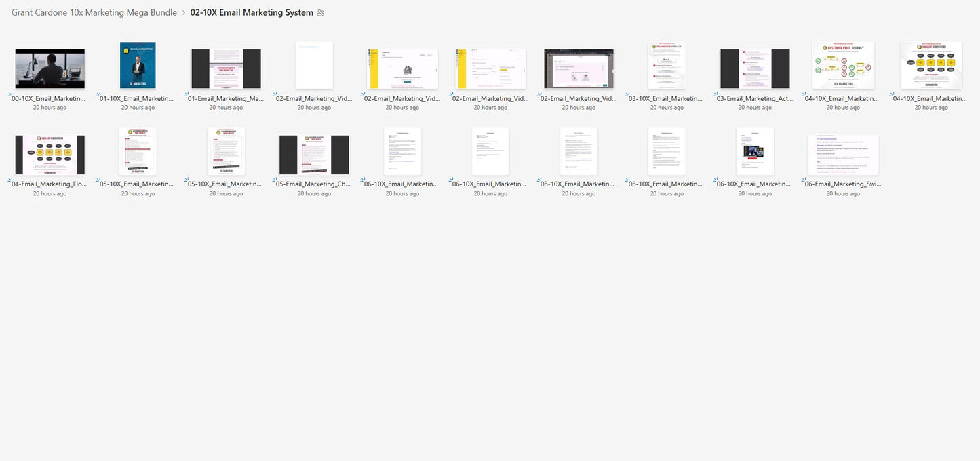Open the 06-Email_Marketing_Swi swipe file thumbnail
Screen dimensions: 980x461
click(843, 151)
